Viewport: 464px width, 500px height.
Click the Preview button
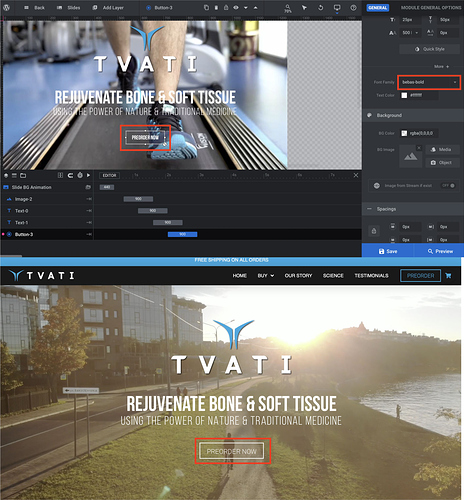tap(440, 251)
